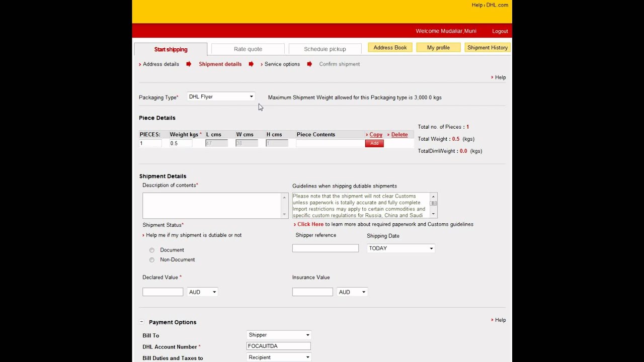Go to Service options step
This screenshot has width=644, height=362.
282,64
